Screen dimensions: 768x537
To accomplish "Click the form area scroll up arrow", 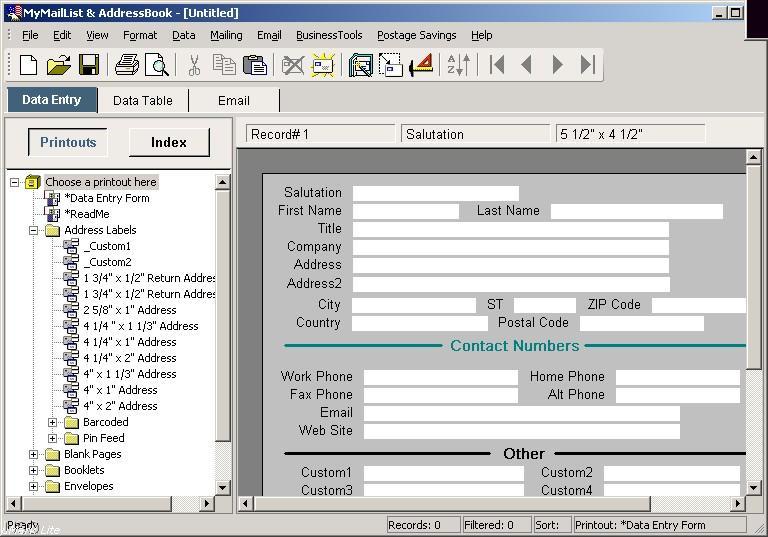I will coord(753,157).
